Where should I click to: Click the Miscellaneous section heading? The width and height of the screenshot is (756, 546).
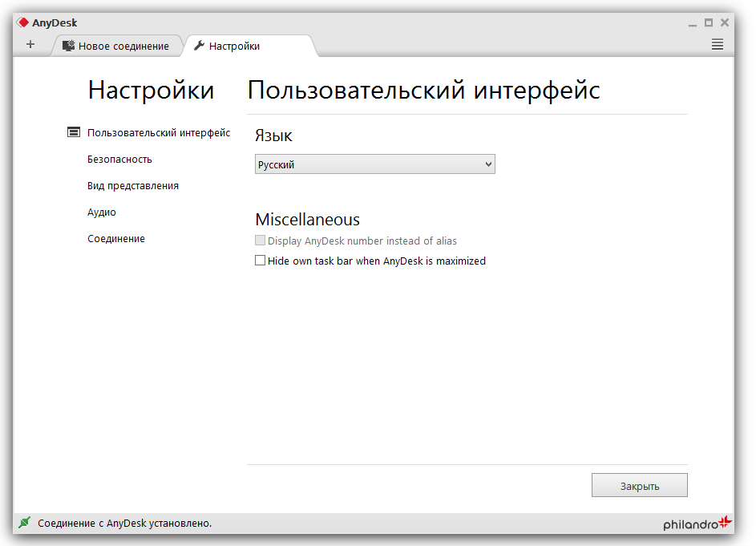pyautogui.click(x=308, y=220)
